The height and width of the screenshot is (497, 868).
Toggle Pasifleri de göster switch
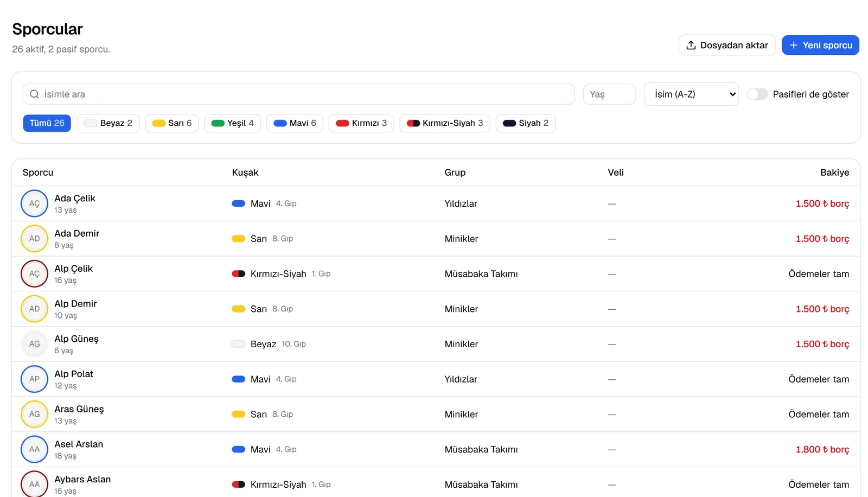point(757,94)
